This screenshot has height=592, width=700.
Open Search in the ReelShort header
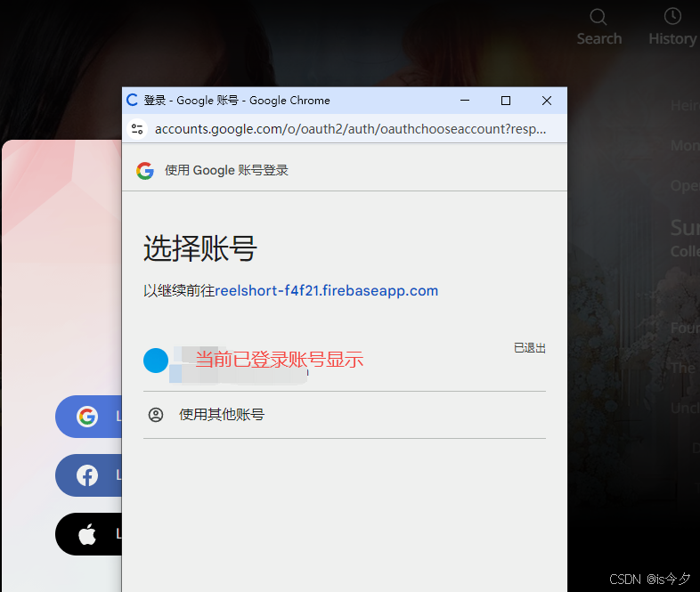pyautogui.click(x=598, y=27)
